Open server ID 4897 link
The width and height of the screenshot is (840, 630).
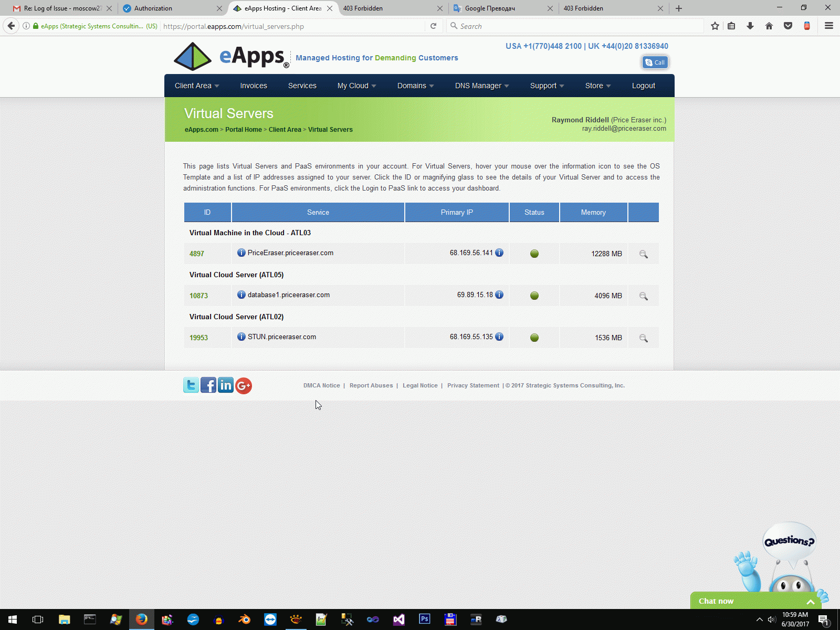[197, 254]
